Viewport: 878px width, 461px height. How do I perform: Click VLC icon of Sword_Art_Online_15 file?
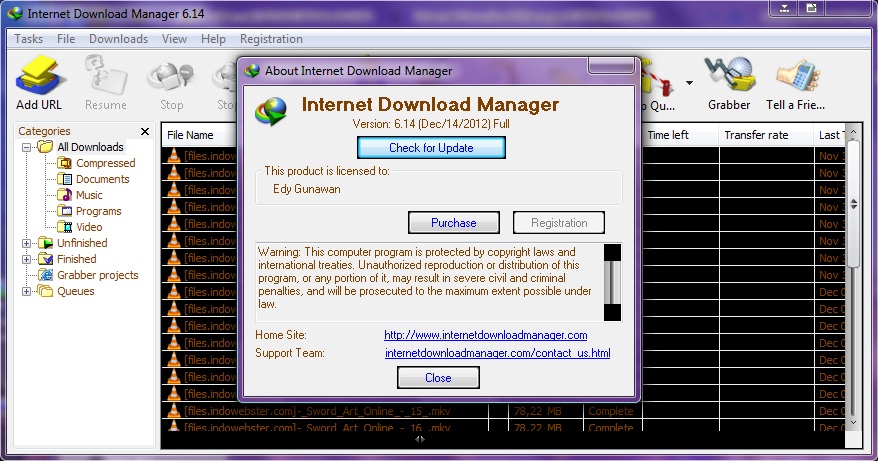[174, 410]
